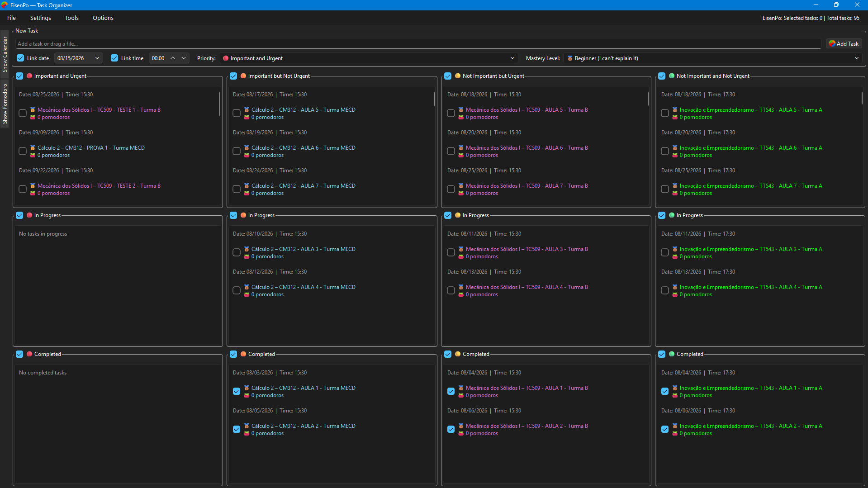The height and width of the screenshot is (488, 868).
Task: Click the orange dot beside Important but Not Urgent
Action: 243,76
